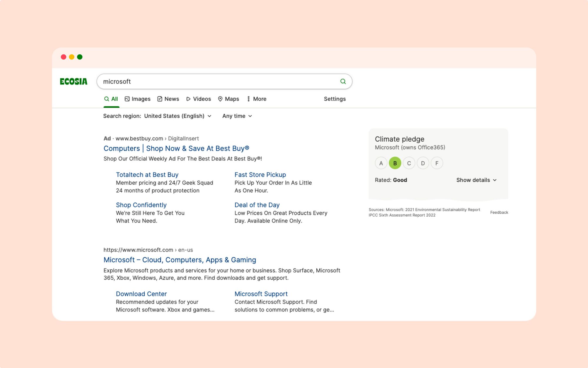The image size is (588, 368).
Task: Go to the Videos tab
Action: pos(198,99)
